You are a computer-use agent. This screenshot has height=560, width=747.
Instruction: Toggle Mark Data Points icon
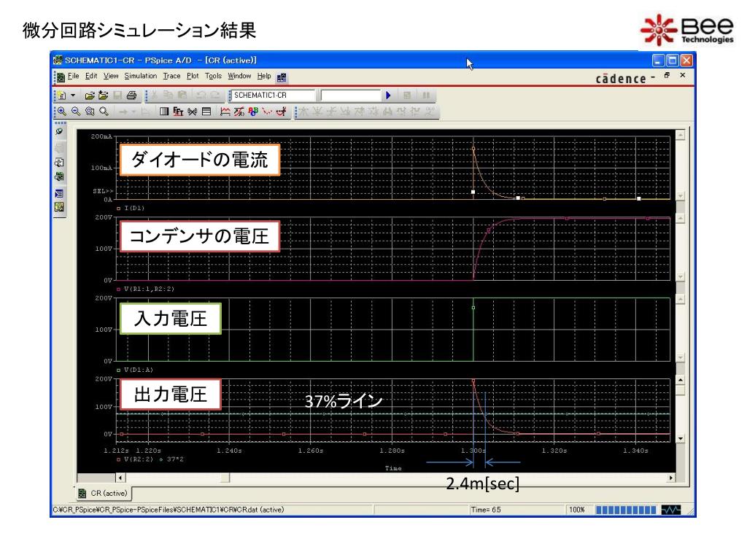pos(267,112)
